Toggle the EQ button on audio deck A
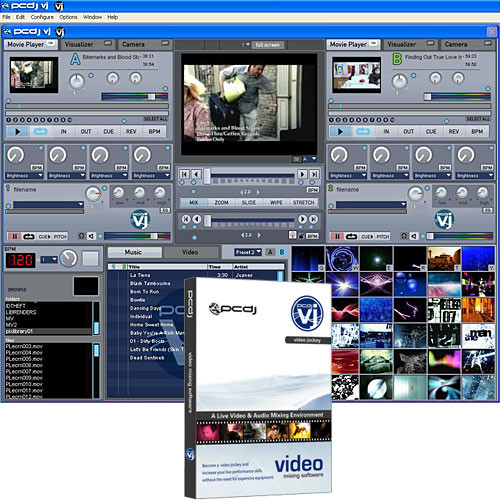500x500 pixels. 165,210
